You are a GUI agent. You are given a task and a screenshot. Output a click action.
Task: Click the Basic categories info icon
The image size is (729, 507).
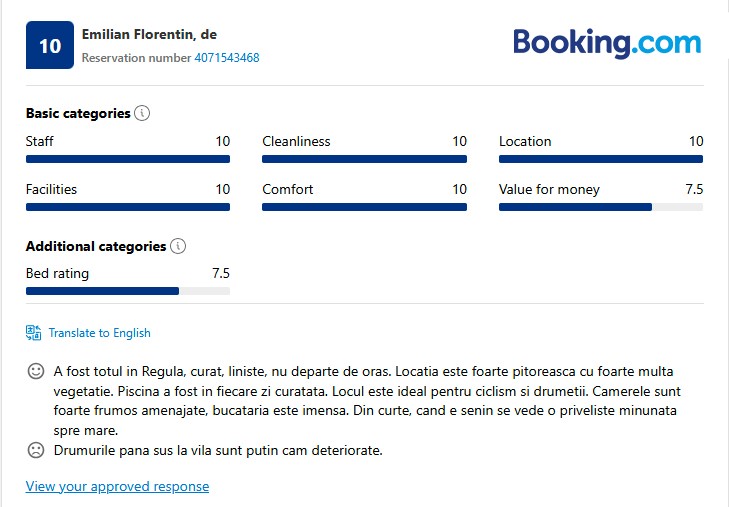click(142, 113)
